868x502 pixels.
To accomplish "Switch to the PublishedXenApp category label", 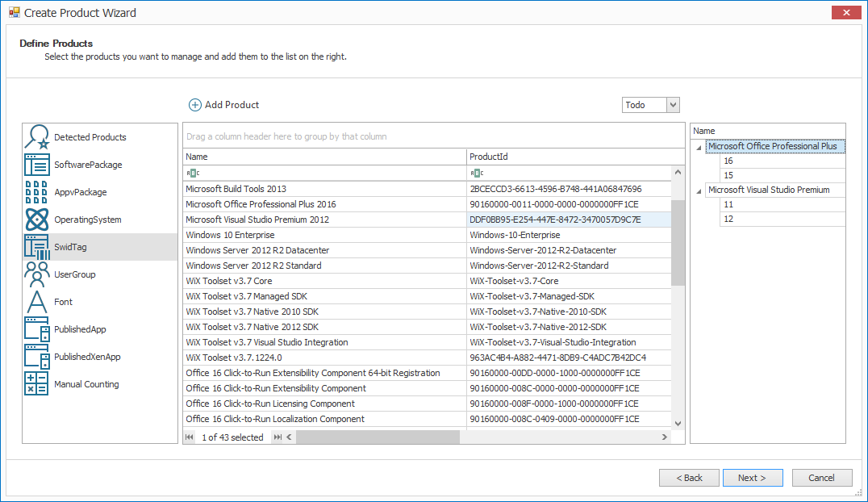I will point(87,357).
